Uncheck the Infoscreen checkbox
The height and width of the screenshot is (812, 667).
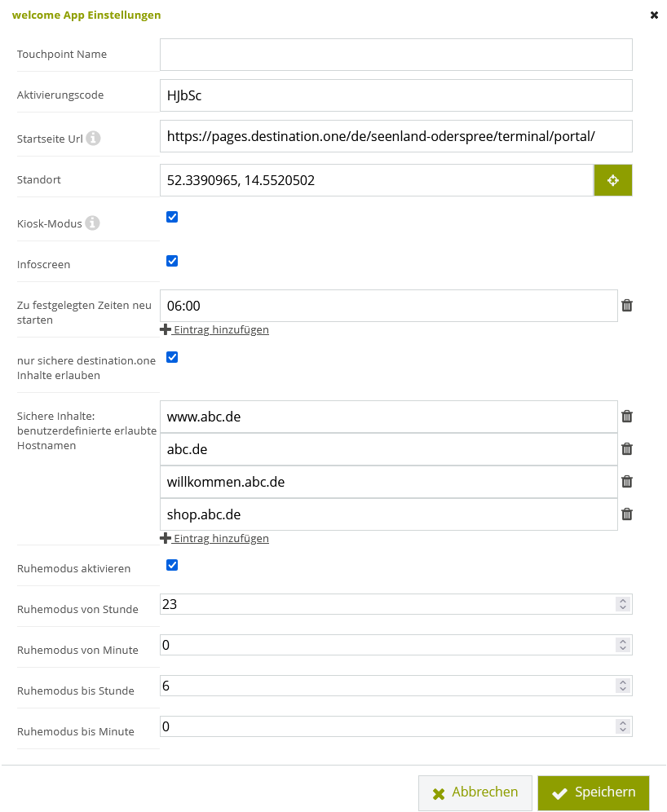coord(172,261)
